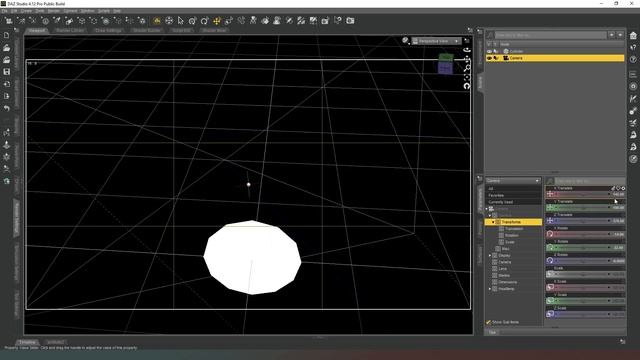
Task: Undo last action via left sidebar arrow
Action: click(7, 108)
